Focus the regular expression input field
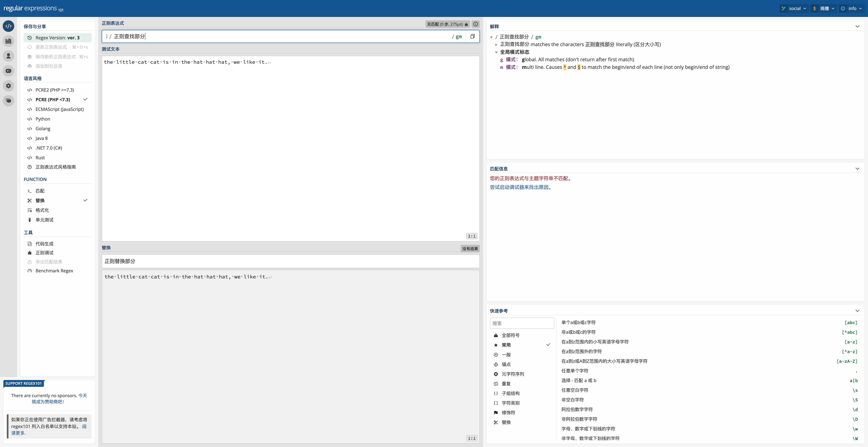Image resolution: width=868 pixels, height=447 pixels. (281, 36)
